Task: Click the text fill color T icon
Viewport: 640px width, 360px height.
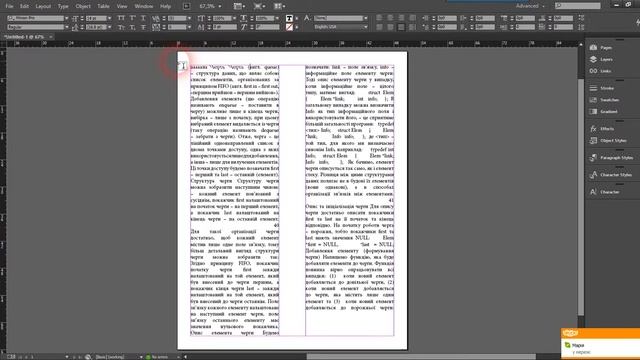Action: pos(289,18)
